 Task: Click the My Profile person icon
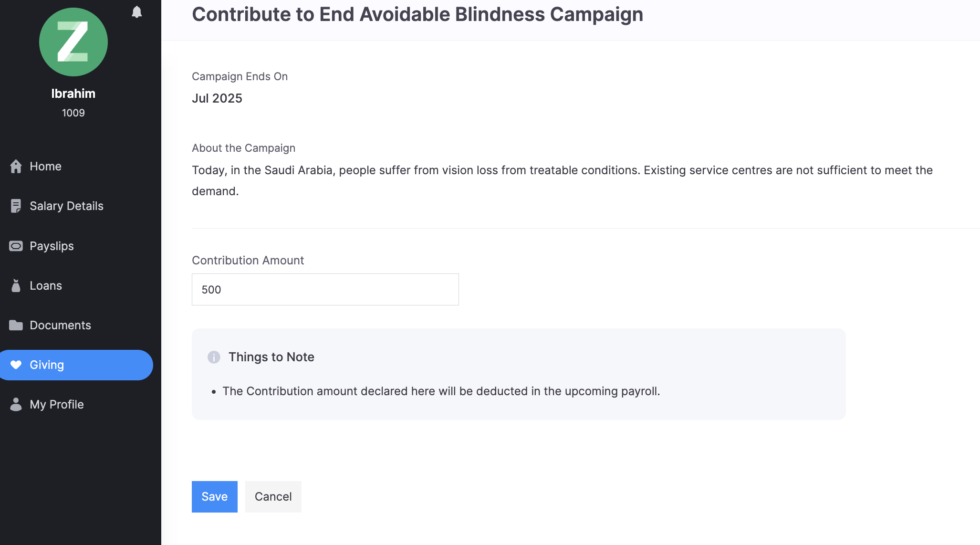tap(16, 404)
